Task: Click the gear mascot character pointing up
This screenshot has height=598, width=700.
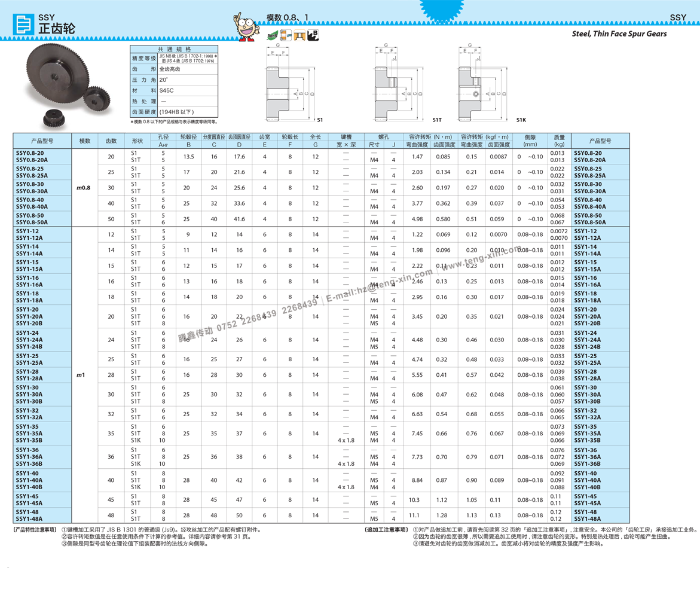Action: (245, 27)
